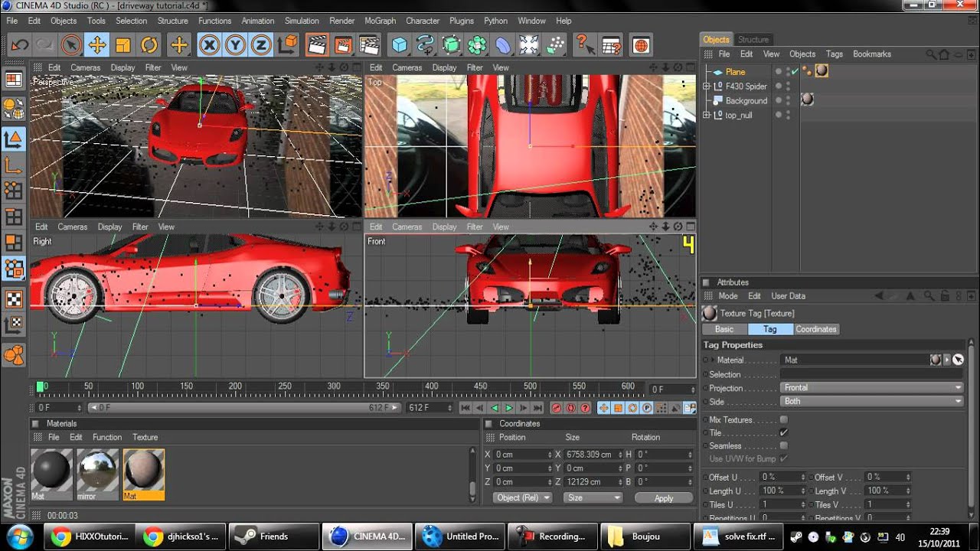The image size is (980, 551).
Task: Toggle the Parameter keyframe P icon
Action: point(648,409)
